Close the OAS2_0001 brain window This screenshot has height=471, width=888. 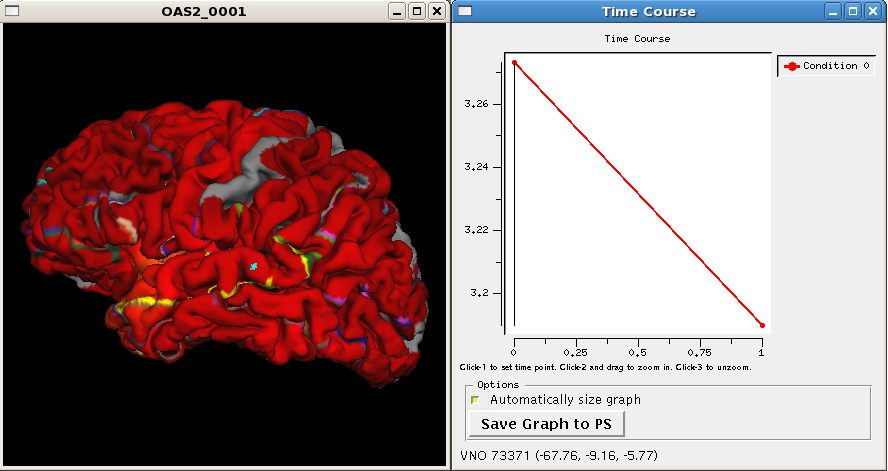coord(436,11)
